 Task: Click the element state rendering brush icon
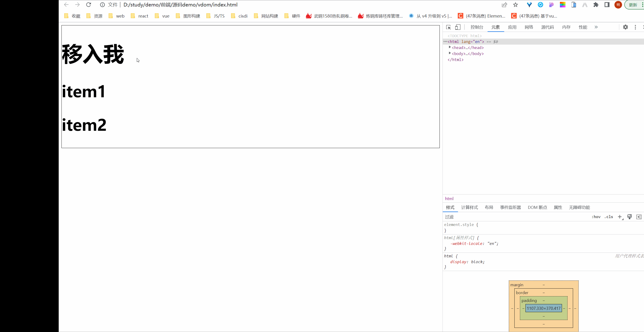pyautogui.click(x=629, y=217)
